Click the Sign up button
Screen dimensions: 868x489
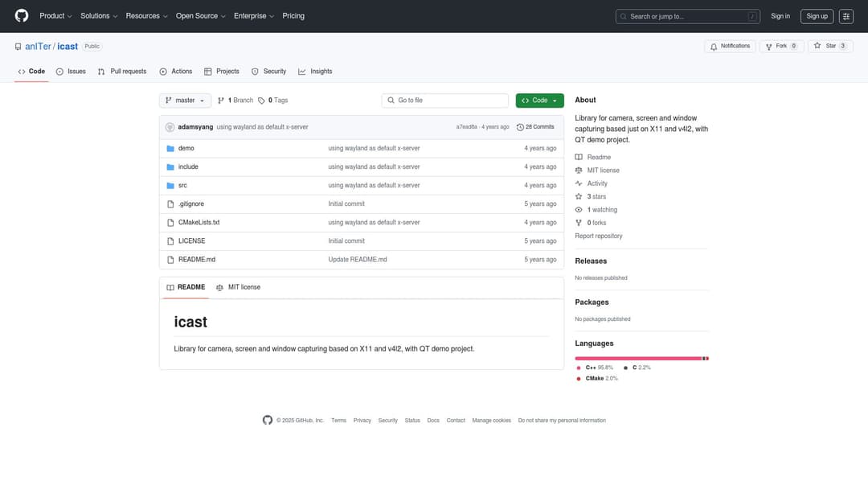click(817, 16)
